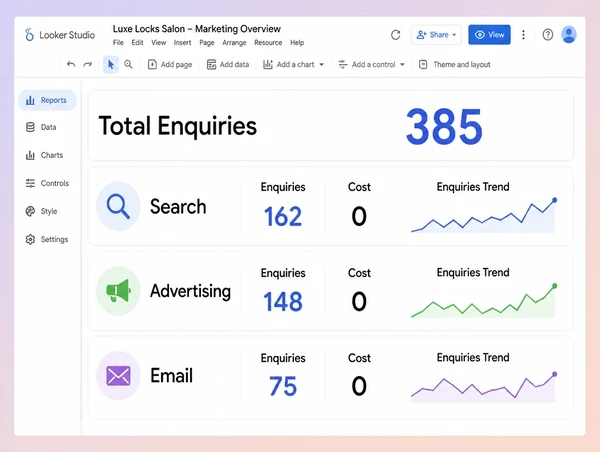The height and width of the screenshot is (452, 600).
Task: Click the Add a chart icon
Action: (267, 65)
